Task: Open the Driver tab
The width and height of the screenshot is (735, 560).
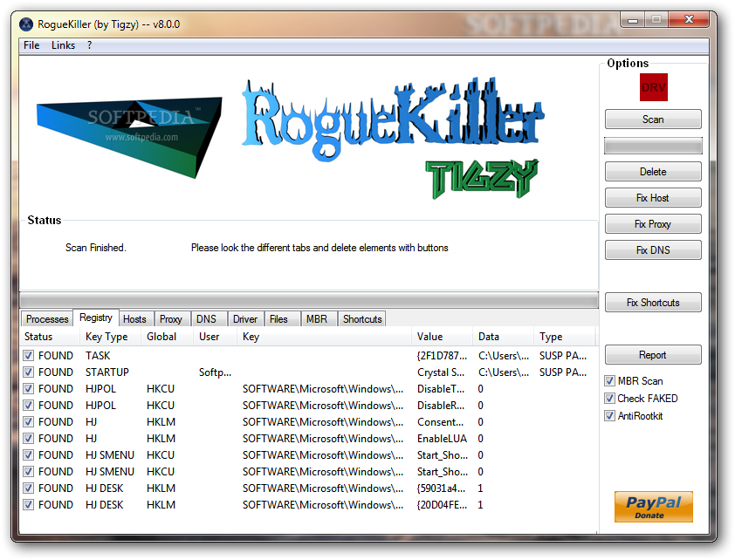Action: (245, 319)
